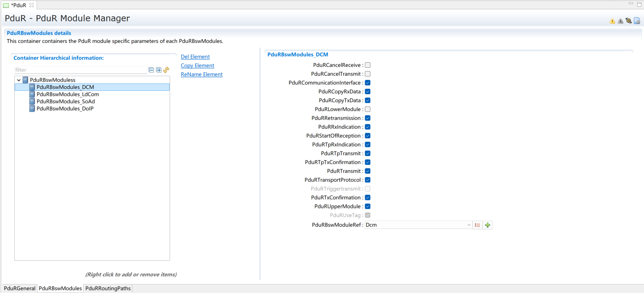Select PduRBswModules_SoAd in the tree
This screenshot has width=644, height=293.
click(68, 101)
